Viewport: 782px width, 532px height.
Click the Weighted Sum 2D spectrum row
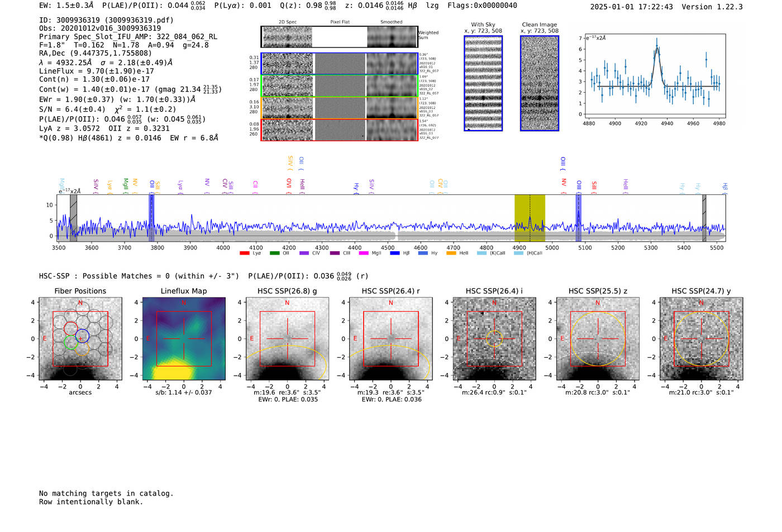(x=339, y=37)
